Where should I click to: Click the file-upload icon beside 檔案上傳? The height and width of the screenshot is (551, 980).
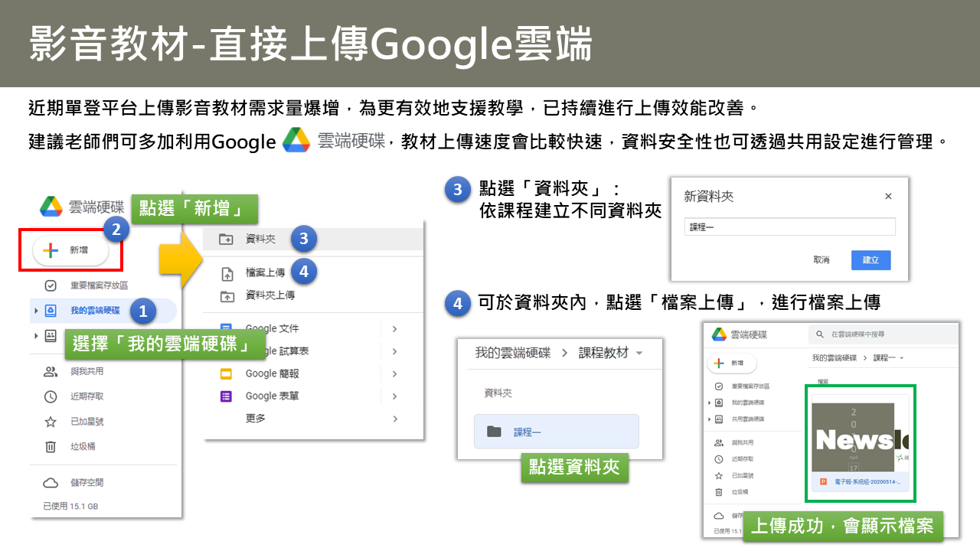[x=227, y=273]
